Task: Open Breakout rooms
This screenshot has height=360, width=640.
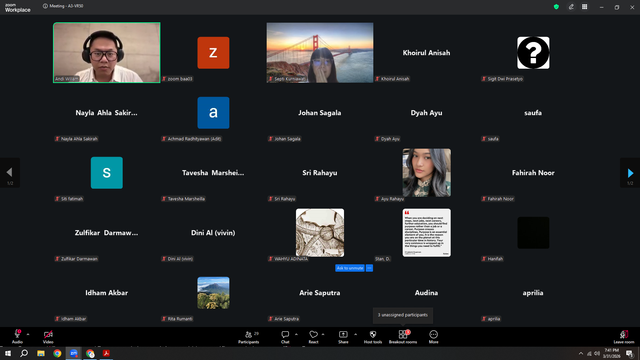Action: 403,336
